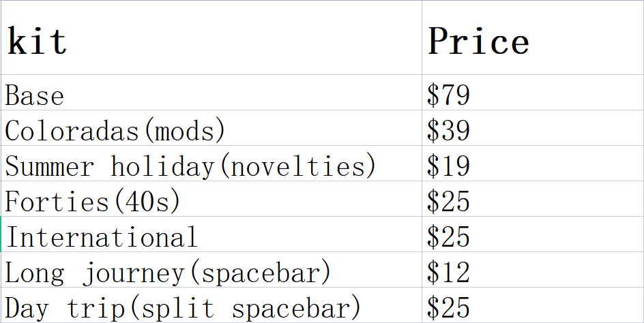The image size is (644, 323).
Task: Select the price cell for International
Action: (x=448, y=237)
